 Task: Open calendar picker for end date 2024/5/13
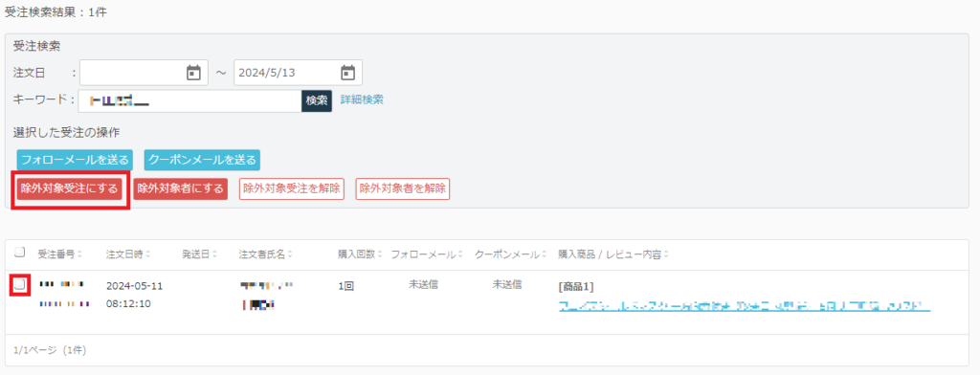point(347,73)
